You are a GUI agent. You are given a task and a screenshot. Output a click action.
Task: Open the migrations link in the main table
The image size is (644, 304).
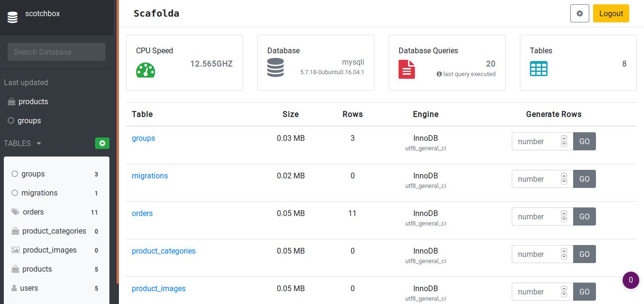pyautogui.click(x=150, y=176)
